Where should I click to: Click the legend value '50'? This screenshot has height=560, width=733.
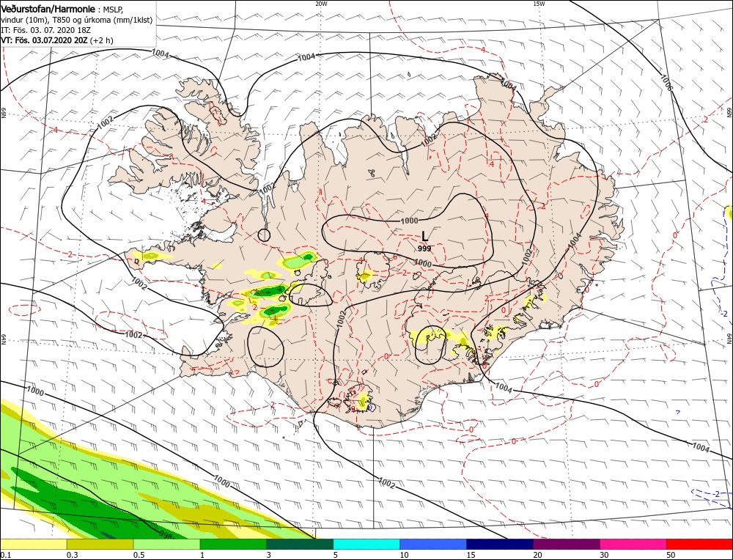click(x=671, y=555)
